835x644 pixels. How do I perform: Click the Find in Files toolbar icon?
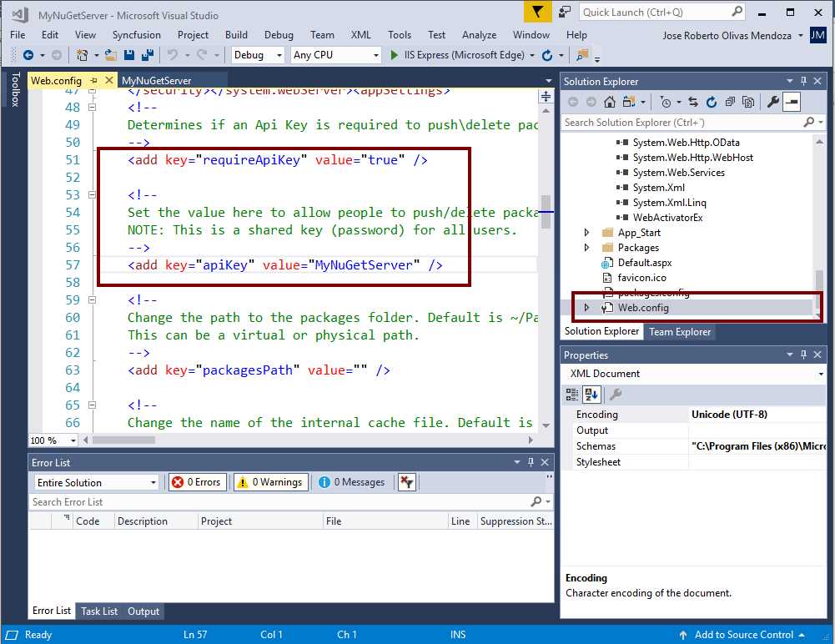coord(582,55)
